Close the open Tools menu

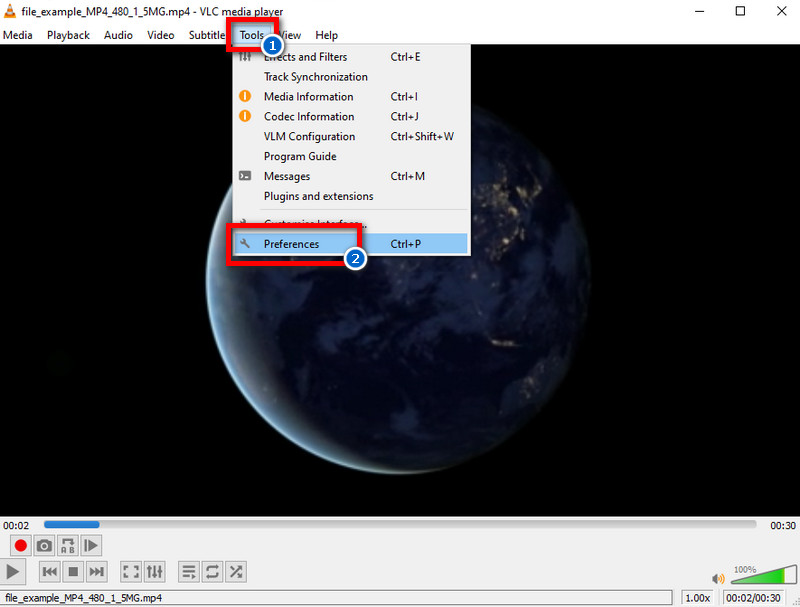pos(252,35)
